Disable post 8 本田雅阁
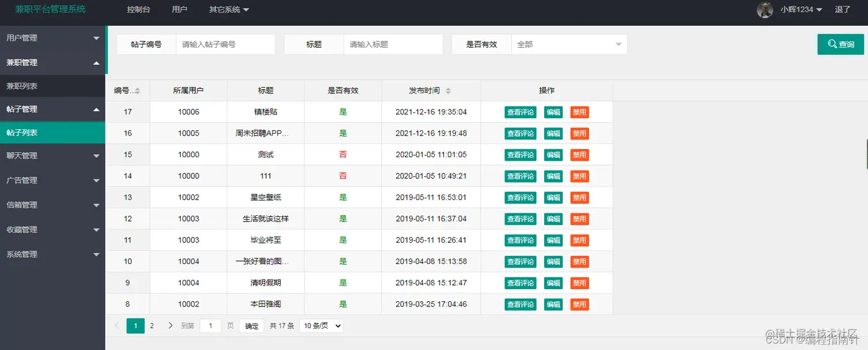868x350 pixels. (580, 304)
